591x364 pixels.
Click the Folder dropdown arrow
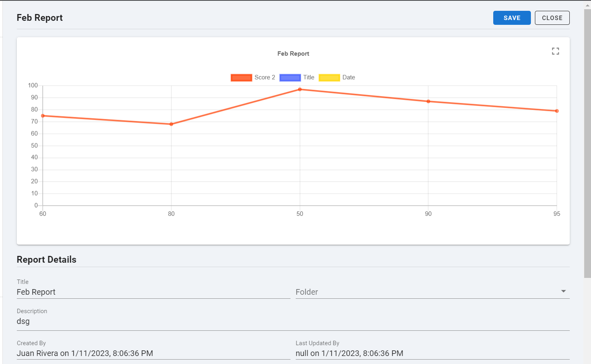pyautogui.click(x=563, y=291)
